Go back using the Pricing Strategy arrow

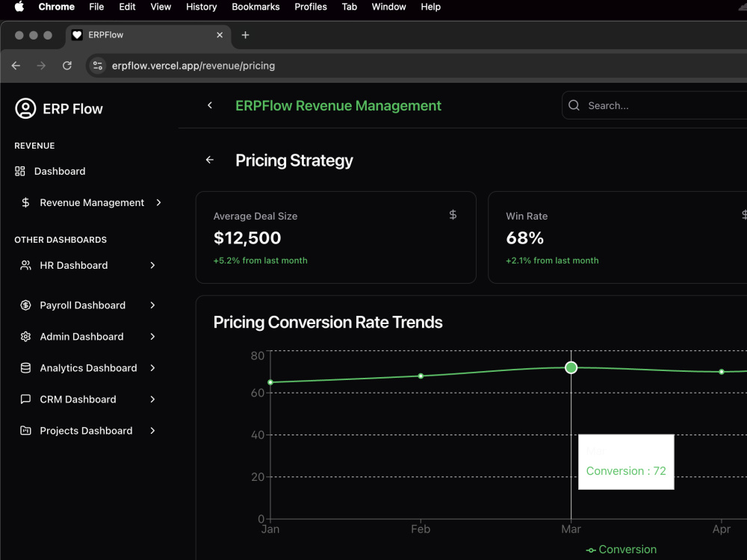click(x=210, y=160)
